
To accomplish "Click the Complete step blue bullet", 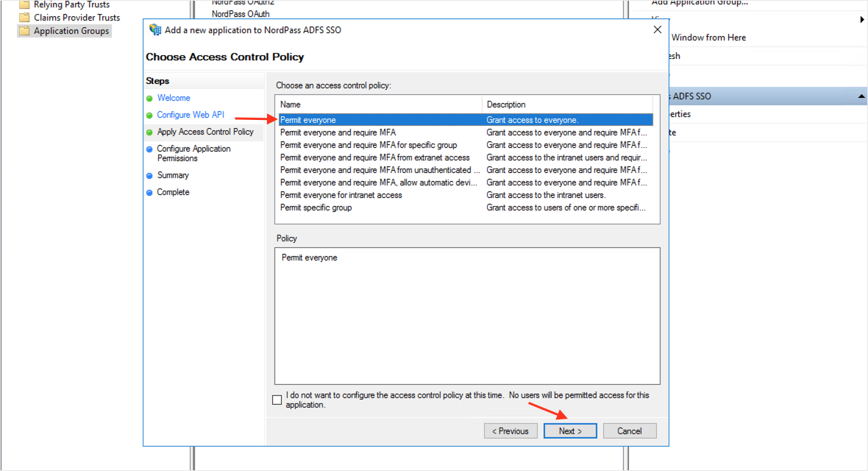I will click(x=149, y=193).
